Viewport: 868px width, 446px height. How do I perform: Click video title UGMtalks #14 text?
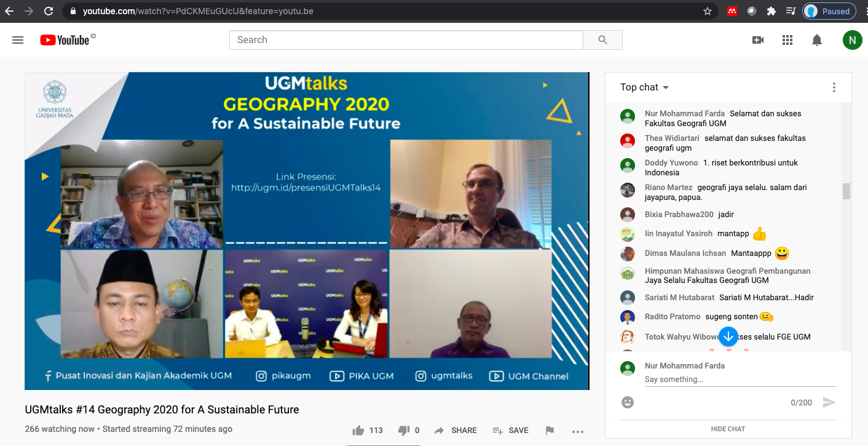[162, 410]
